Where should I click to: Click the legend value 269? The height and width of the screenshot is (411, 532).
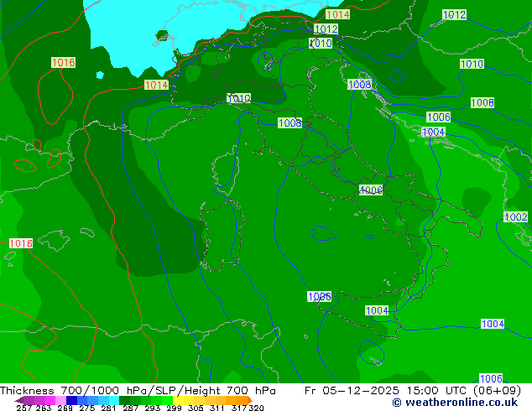[65, 408]
